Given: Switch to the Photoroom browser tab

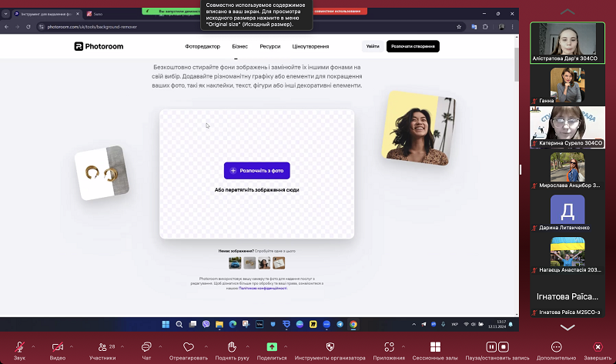Looking at the screenshot, I should click(46, 14).
